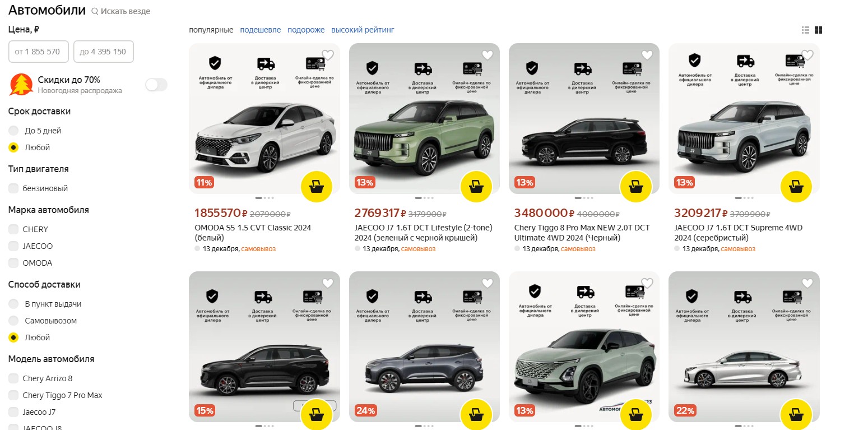
Task: Click the minimum price input field
Action: [38, 52]
